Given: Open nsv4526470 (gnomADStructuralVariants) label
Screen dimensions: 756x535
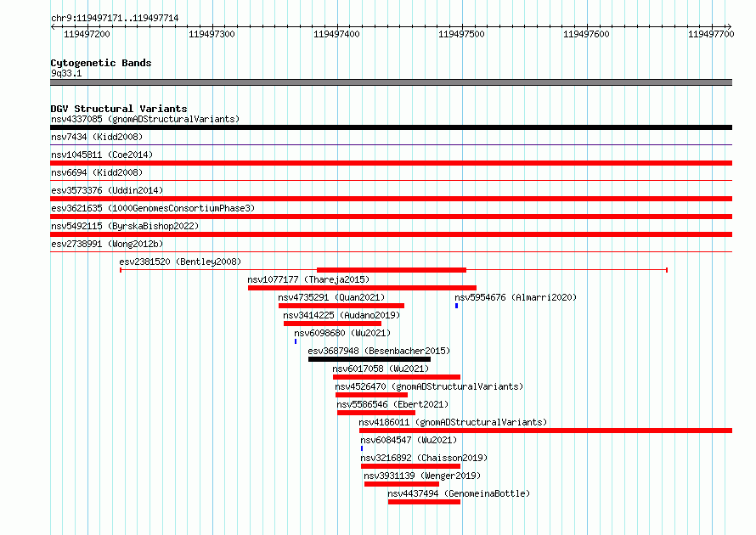Looking at the screenshot, I should (429, 386).
